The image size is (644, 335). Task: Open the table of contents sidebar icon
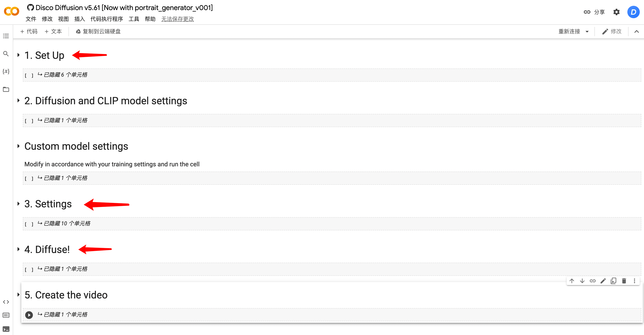tap(6, 36)
